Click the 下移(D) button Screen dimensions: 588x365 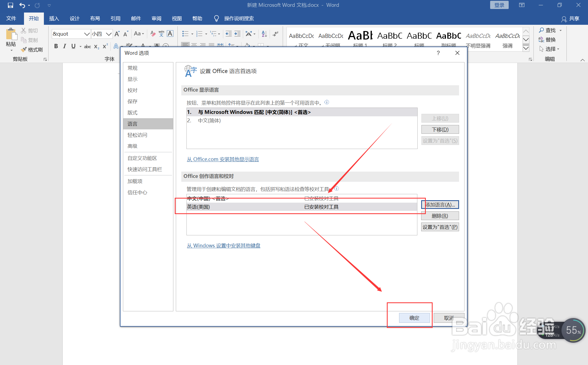440,129
